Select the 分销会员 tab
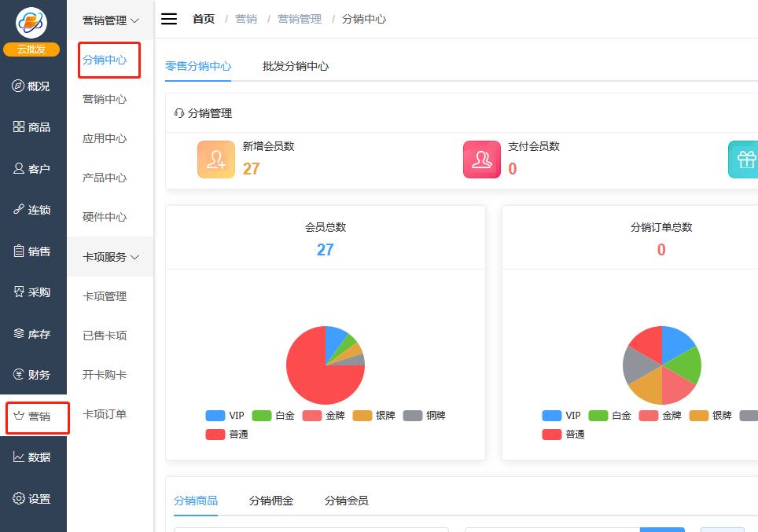 pyautogui.click(x=346, y=501)
